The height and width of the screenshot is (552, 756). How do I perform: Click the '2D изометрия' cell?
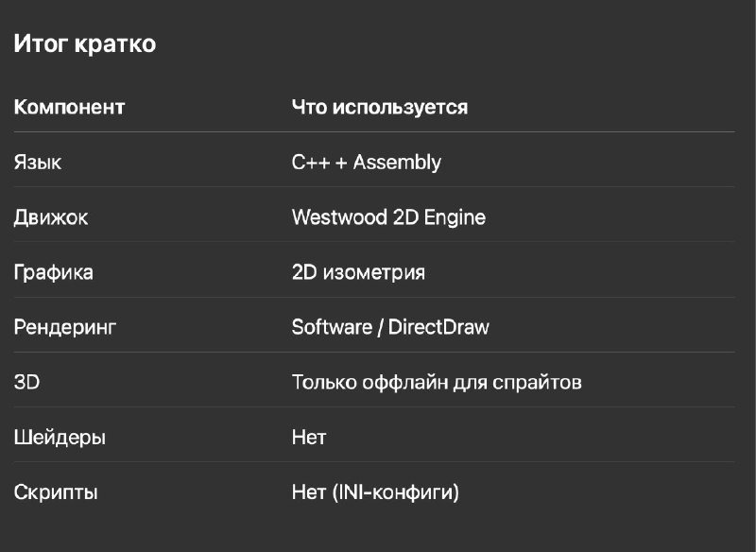(x=358, y=273)
